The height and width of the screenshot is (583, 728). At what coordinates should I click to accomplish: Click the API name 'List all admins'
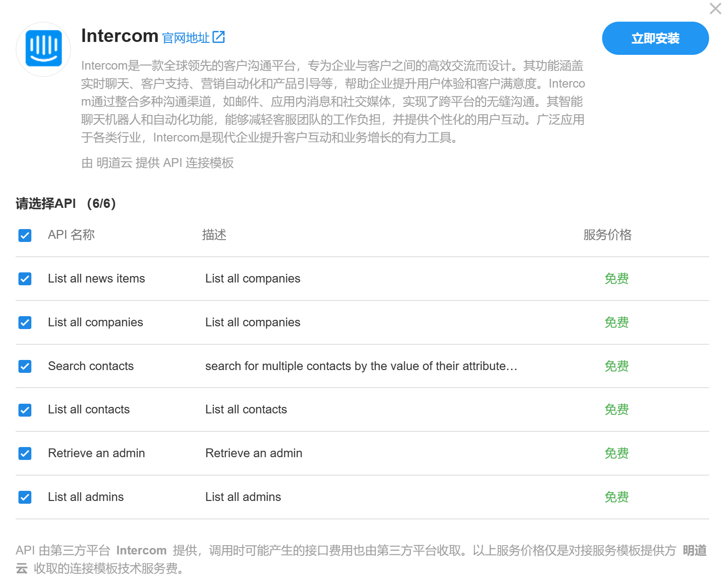[86, 497]
